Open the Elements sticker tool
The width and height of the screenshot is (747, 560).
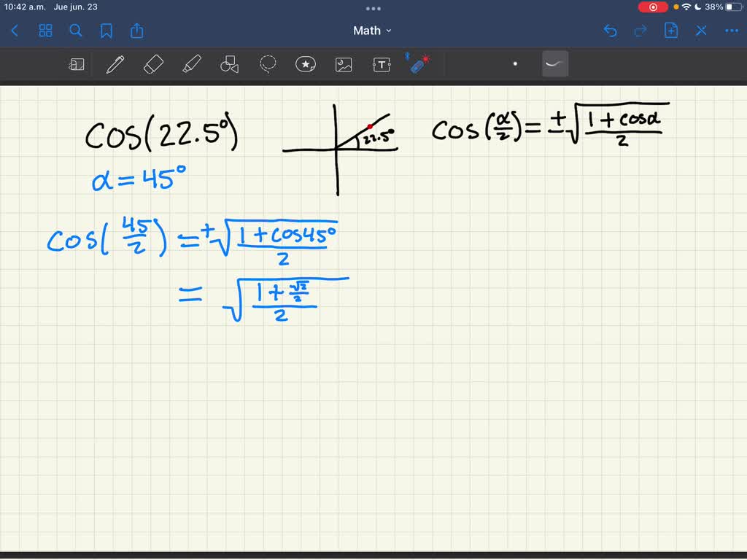coord(305,64)
